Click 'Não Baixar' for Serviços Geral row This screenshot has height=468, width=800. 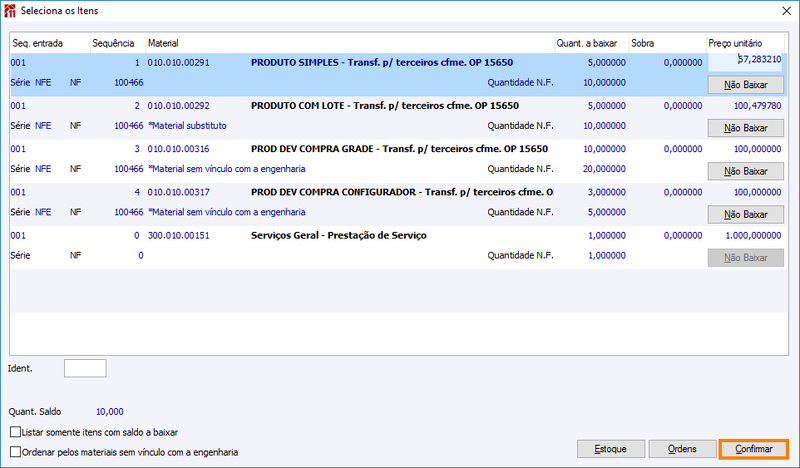745,258
